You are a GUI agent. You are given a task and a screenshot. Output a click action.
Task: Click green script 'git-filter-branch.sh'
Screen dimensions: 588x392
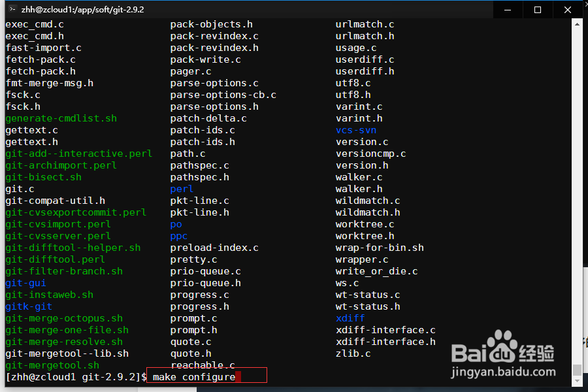click(64, 272)
